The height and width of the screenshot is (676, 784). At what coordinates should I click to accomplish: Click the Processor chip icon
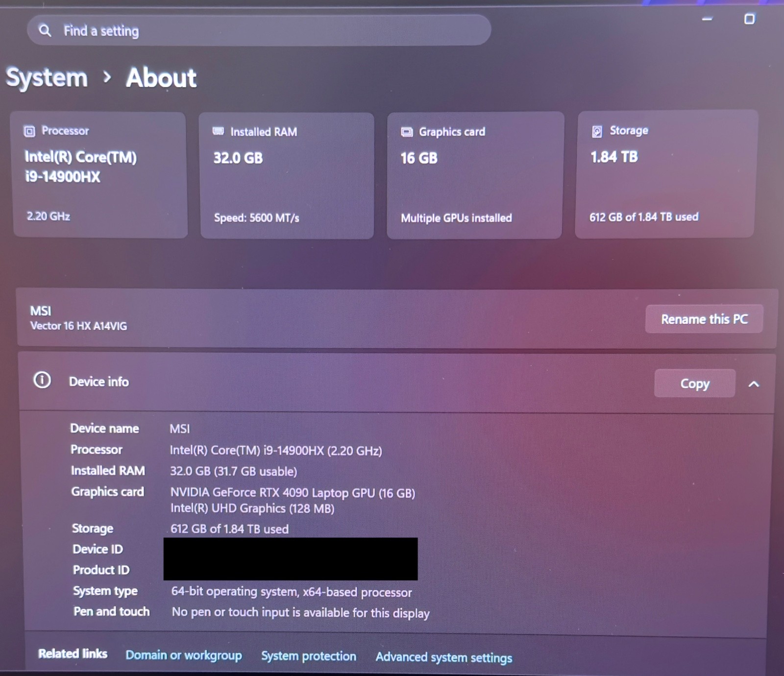(30, 131)
